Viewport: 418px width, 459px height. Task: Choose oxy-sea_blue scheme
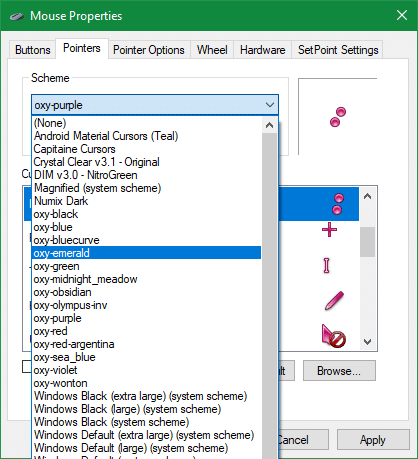(147, 357)
